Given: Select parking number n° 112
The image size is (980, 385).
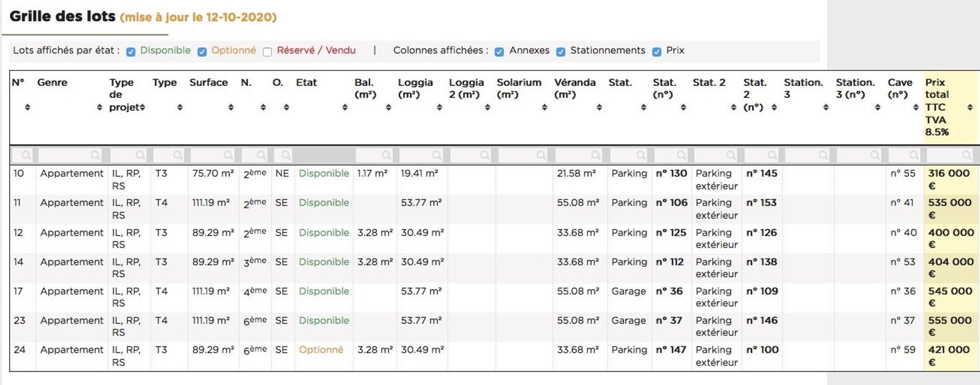Looking at the screenshot, I should pyautogui.click(x=670, y=262).
